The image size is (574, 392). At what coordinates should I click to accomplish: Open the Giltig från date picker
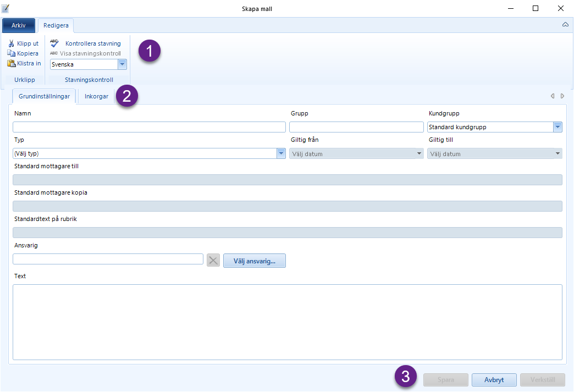(419, 154)
